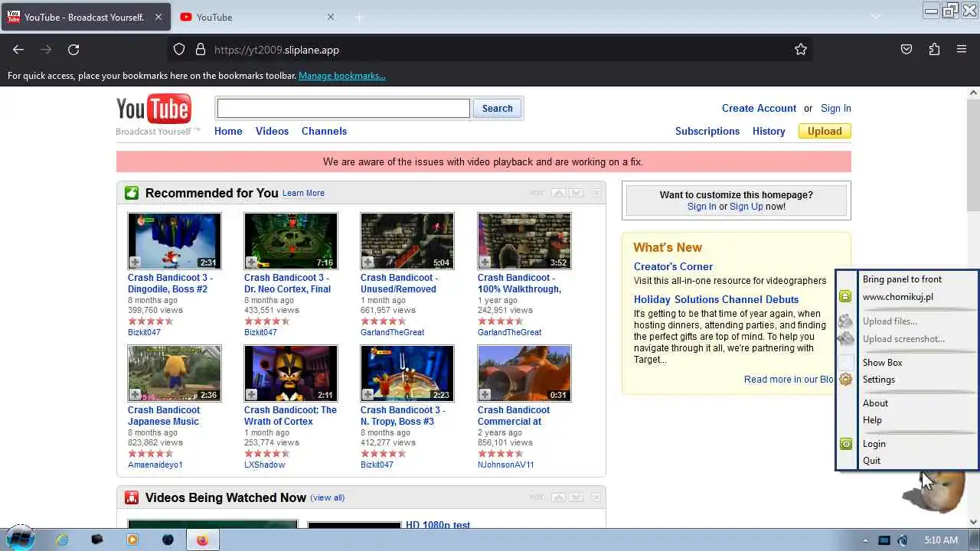Viewport: 980px width, 551px height.
Task: Open the Home navigation link
Action: (x=228, y=131)
